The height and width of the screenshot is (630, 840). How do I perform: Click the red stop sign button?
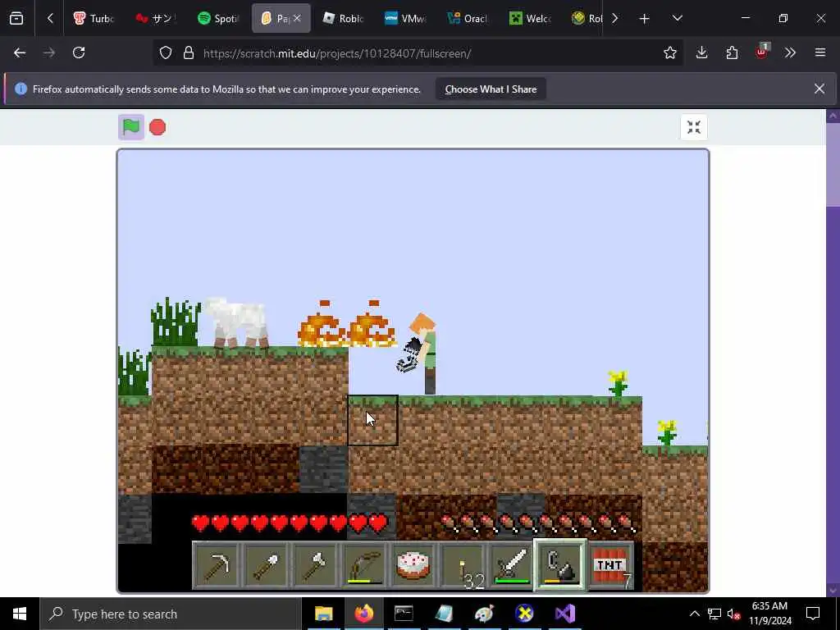tap(157, 127)
